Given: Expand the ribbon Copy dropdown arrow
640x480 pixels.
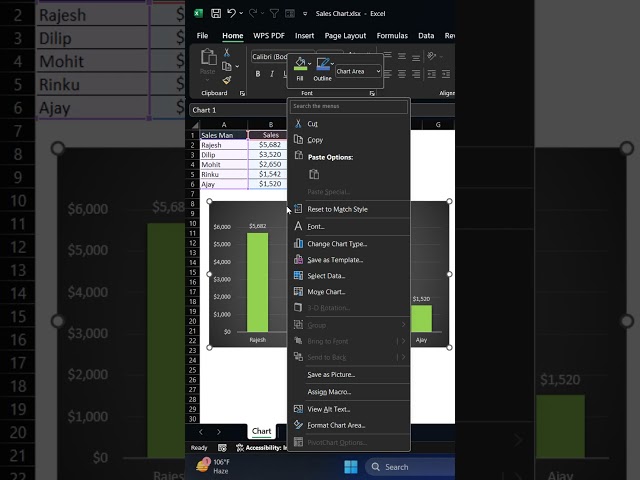Looking at the screenshot, I should (237, 67).
